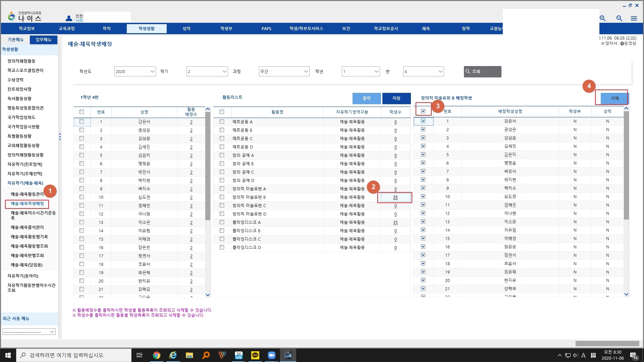This screenshot has width=644, height=362.
Task: Open the 성적 top menu
Action: tap(186, 28)
